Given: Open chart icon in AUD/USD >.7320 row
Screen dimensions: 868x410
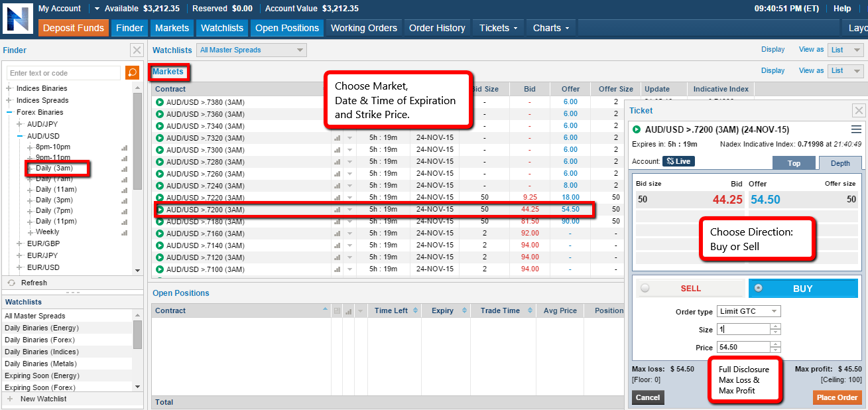Looking at the screenshot, I should (337, 138).
